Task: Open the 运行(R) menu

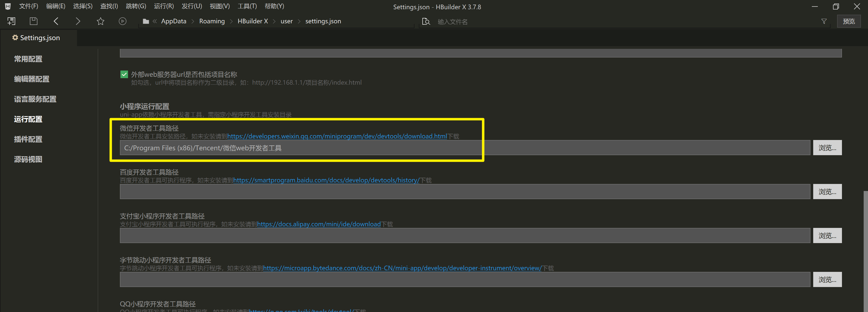Action: [x=164, y=6]
